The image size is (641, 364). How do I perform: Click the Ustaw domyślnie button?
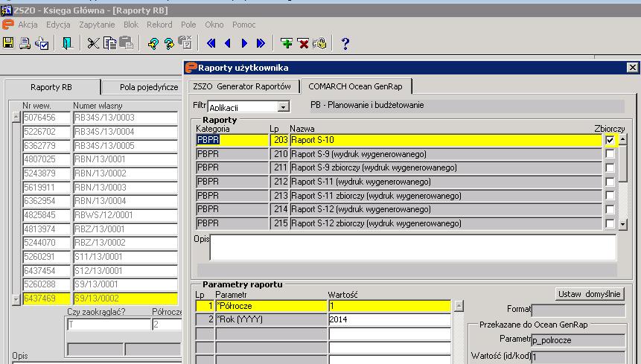point(590,294)
